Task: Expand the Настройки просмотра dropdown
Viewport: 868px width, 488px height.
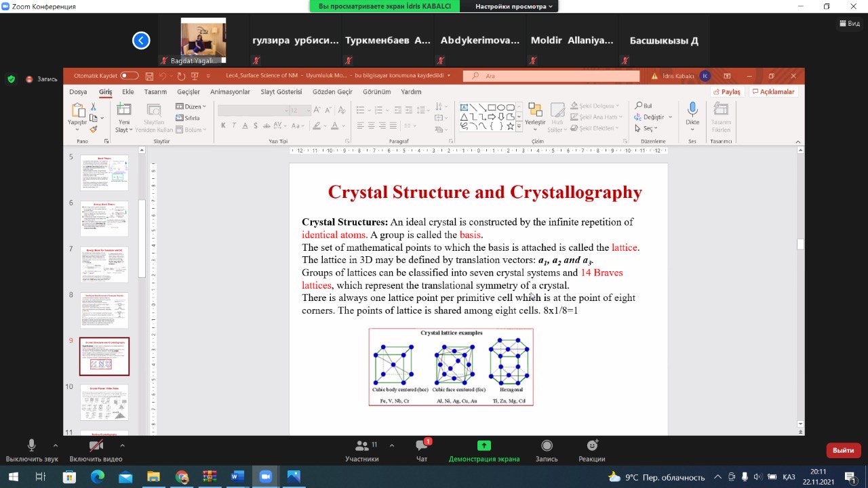Action: pyautogui.click(x=513, y=6)
